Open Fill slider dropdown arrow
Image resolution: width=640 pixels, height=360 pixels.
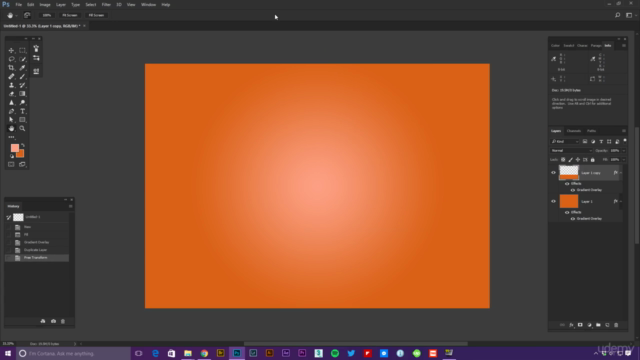click(x=624, y=160)
